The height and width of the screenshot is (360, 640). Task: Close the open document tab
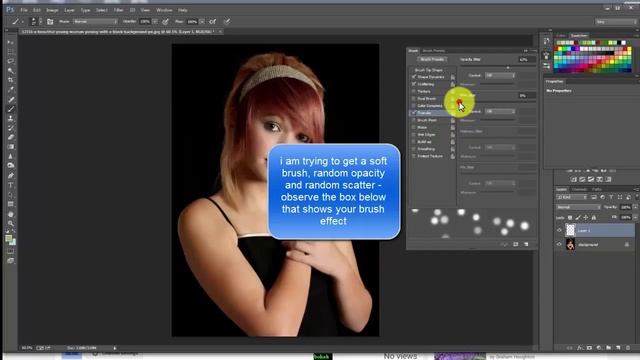pyautogui.click(x=220, y=31)
